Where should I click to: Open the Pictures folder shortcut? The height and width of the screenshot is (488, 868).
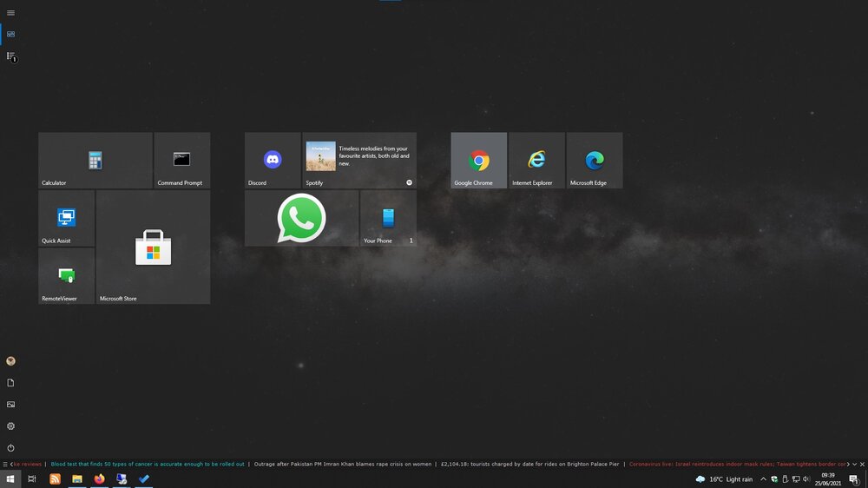click(10, 405)
